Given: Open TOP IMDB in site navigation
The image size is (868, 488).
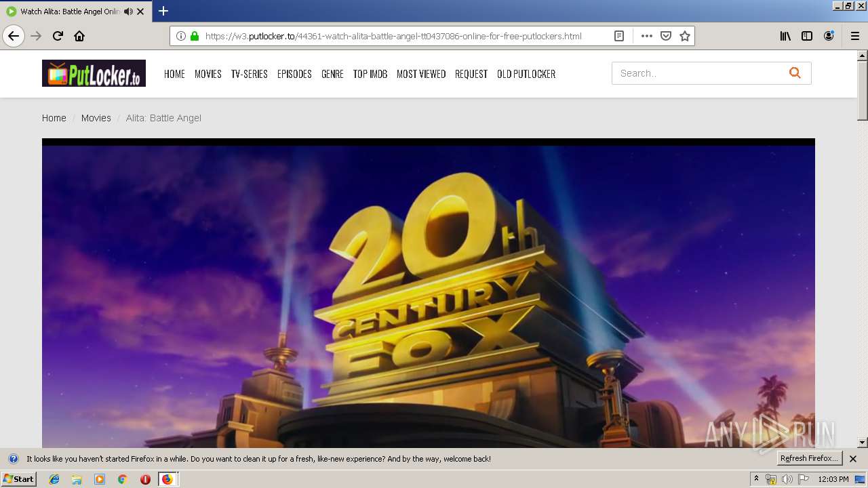Looking at the screenshot, I should click(370, 74).
